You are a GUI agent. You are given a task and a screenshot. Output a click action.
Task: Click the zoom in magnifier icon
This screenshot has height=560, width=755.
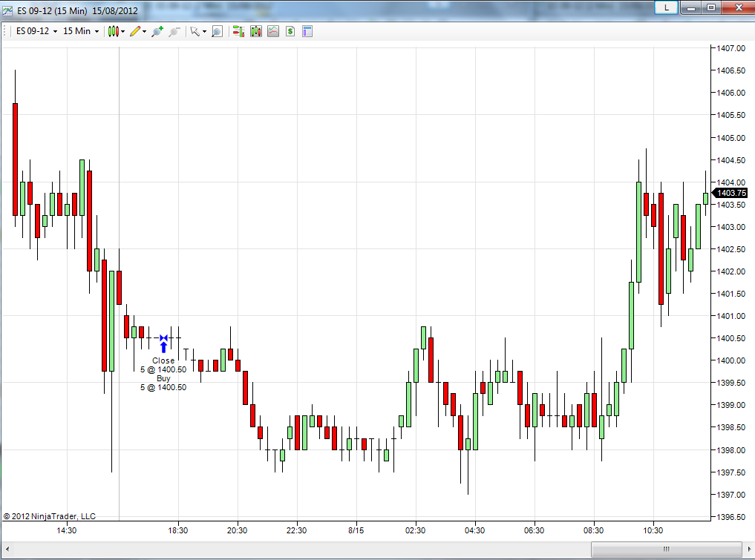pos(157,32)
